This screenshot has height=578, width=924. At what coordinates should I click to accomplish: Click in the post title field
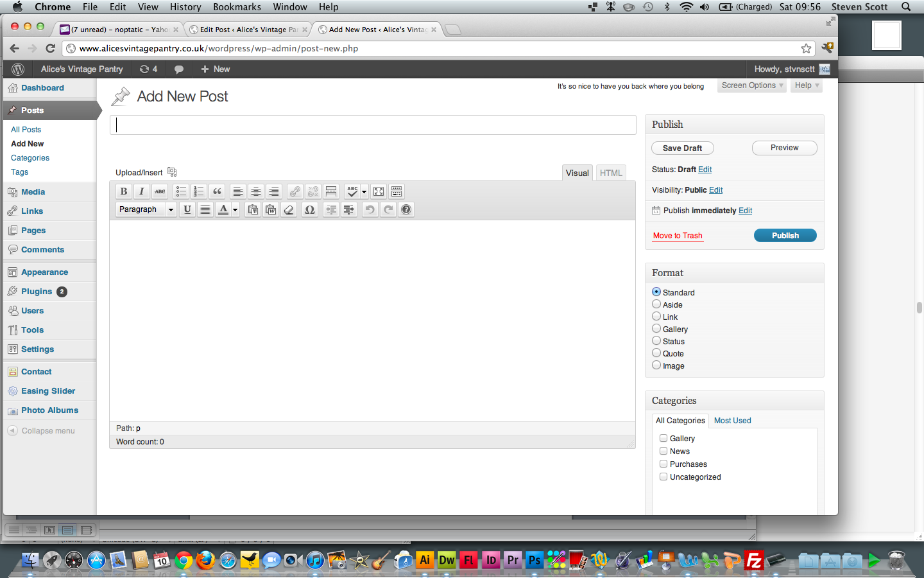[373, 125]
